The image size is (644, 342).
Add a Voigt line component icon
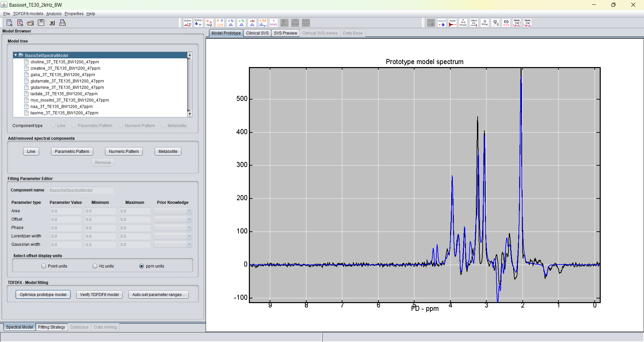click(209, 23)
